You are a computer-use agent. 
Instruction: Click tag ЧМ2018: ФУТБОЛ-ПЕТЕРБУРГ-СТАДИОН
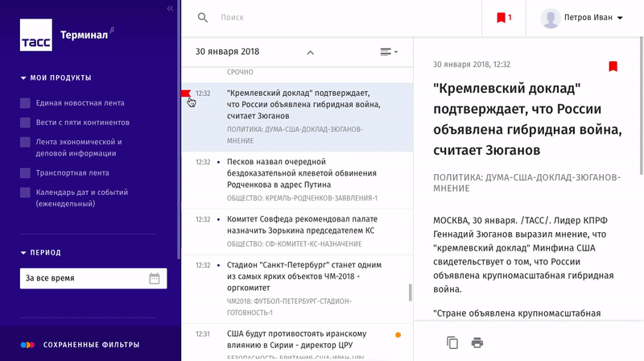[289, 307]
